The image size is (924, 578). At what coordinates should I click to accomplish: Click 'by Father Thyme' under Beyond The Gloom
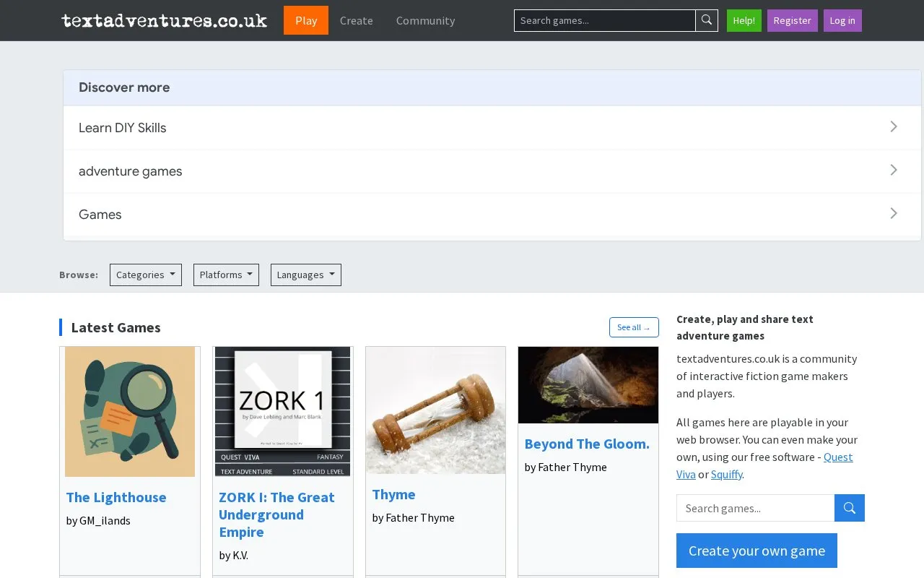566,467
